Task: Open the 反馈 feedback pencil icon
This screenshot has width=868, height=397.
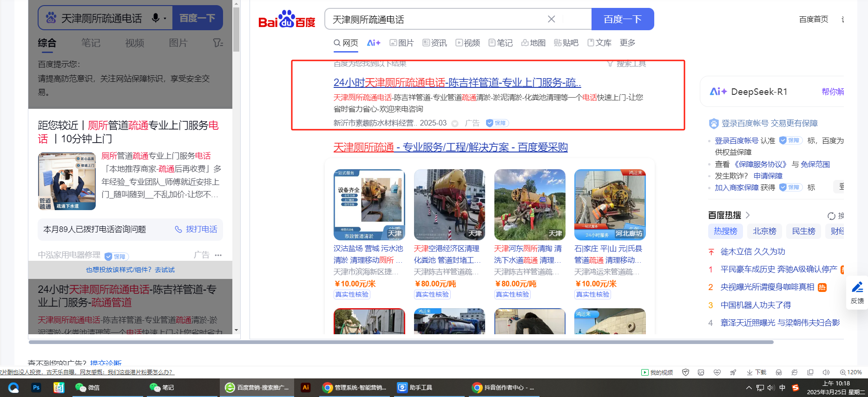Action: 857,287
